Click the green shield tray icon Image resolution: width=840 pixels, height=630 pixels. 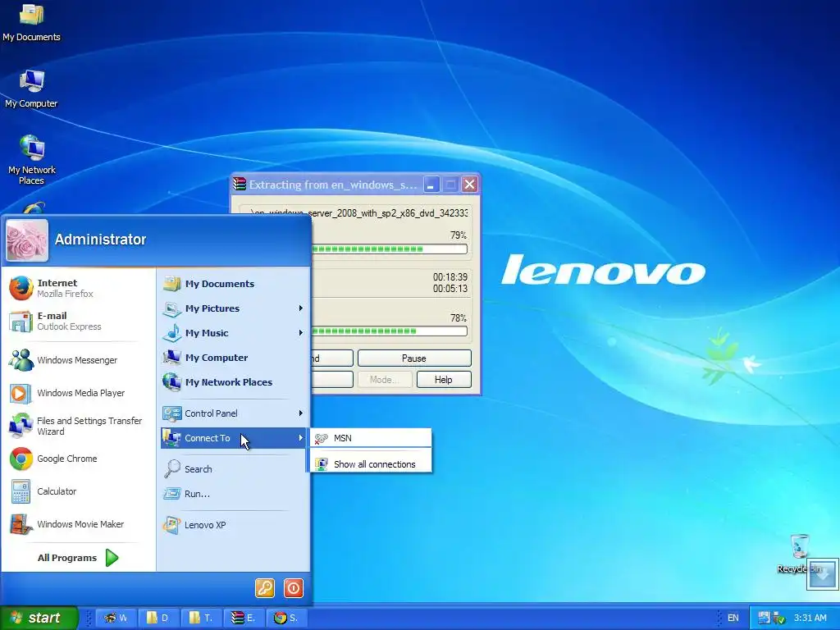(x=779, y=619)
